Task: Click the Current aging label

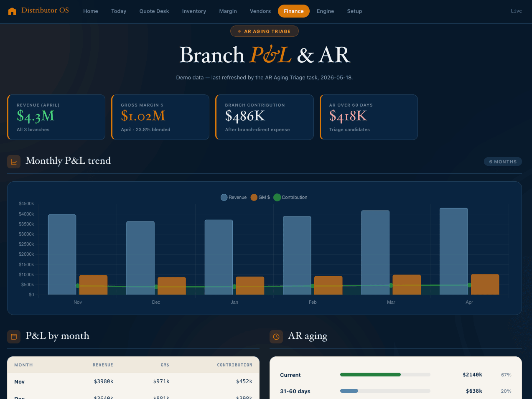Action: pyautogui.click(x=290, y=375)
